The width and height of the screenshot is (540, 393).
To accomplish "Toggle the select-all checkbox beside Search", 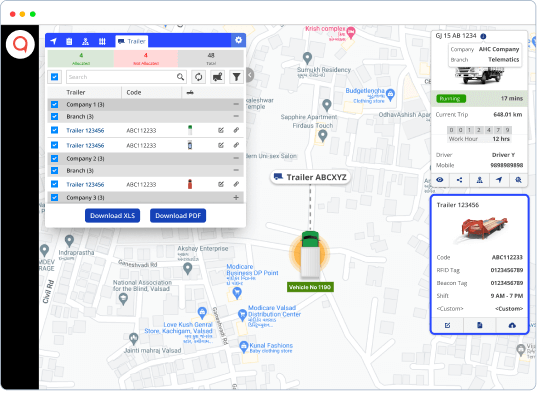I will click(54, 77).
